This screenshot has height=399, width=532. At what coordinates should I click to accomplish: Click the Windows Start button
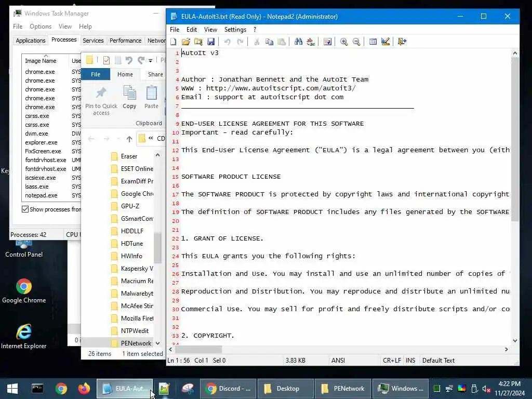pyautogui.click(x=12, y=389)
